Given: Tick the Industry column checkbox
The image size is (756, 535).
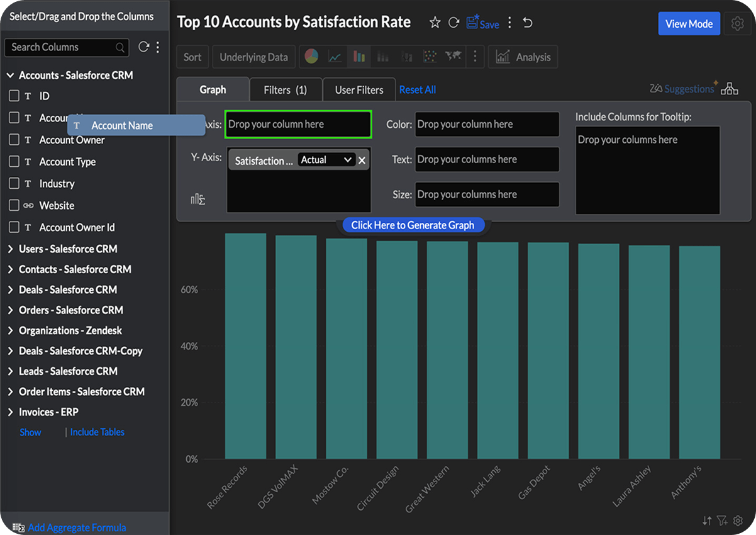Looking at the screenshot, I should coord(14,184).
